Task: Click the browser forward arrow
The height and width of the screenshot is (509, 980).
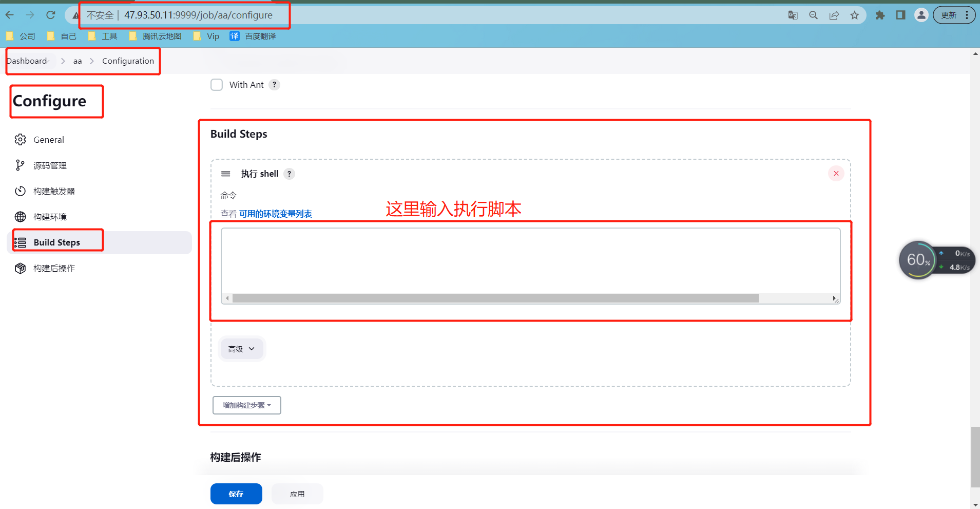Action: tap(30, 15)
